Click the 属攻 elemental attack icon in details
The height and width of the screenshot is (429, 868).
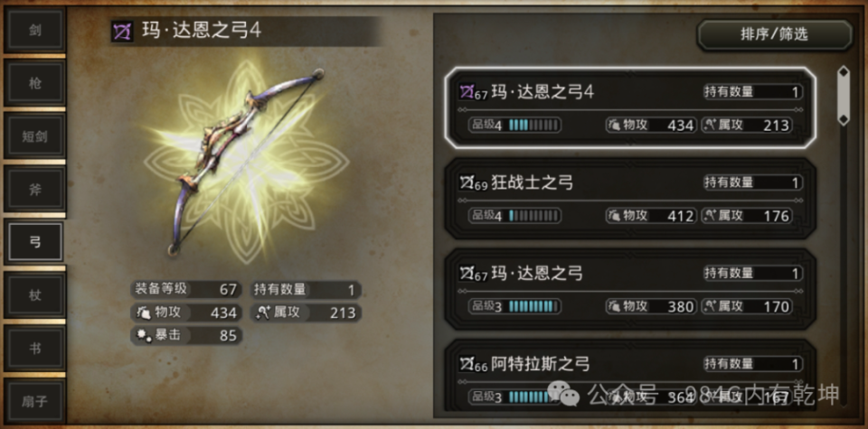262,312
